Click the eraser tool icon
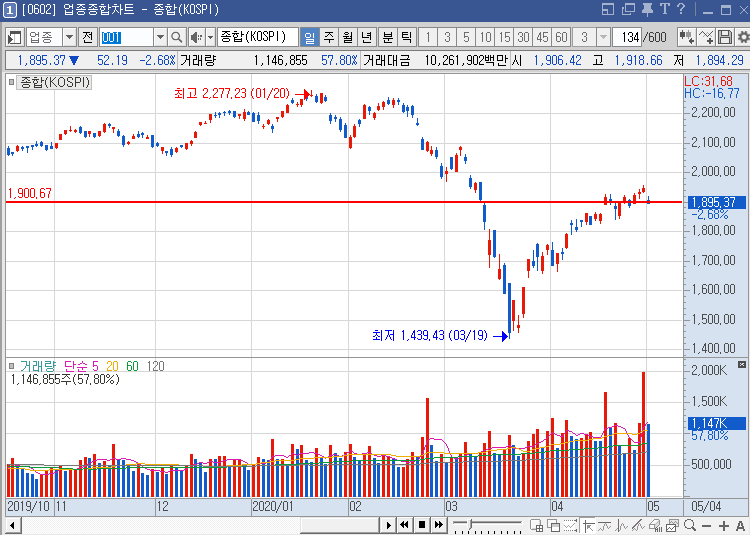This screenshot has width=750, height=535. pos(655,525)
